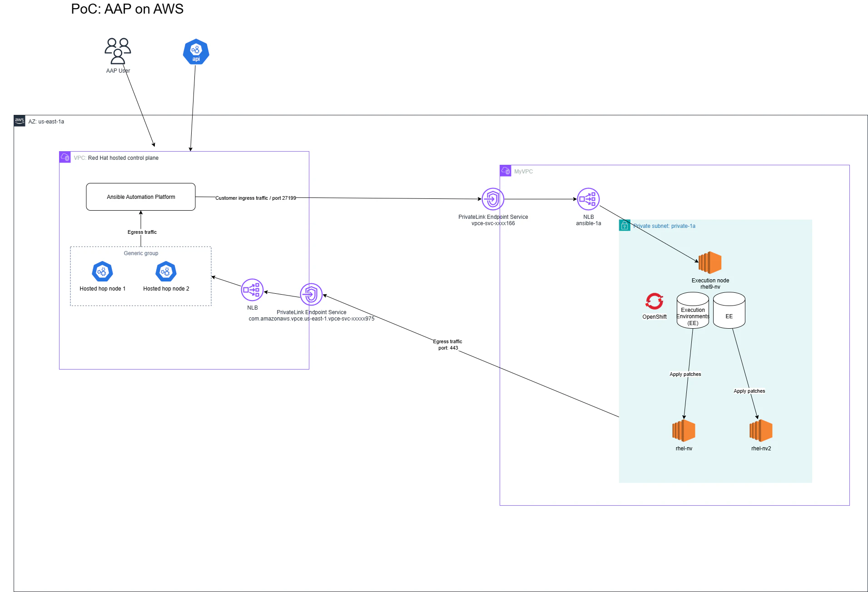Image resolution: width=868 pixels, height=592 pixels.
Task: Click the OpenShift red logo icon
Action: tap(655, 301)
